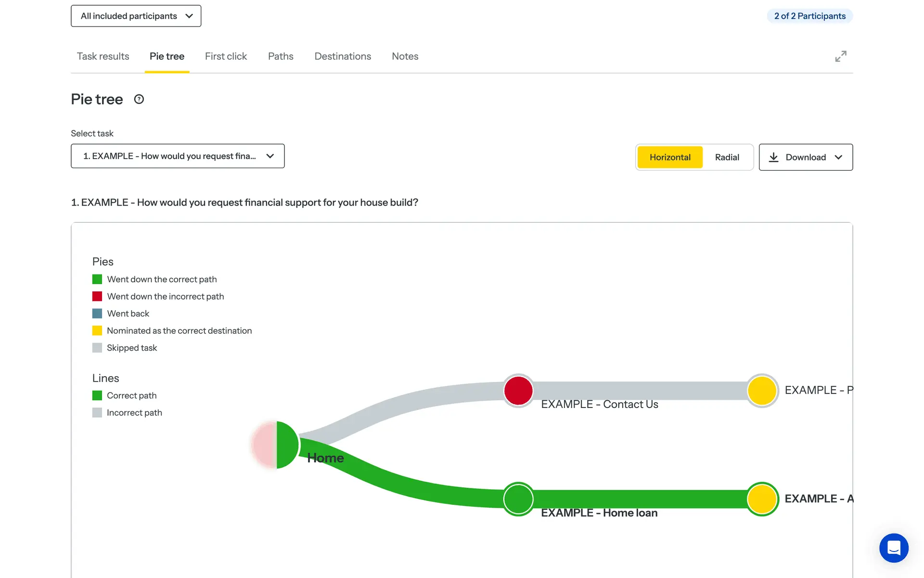The width and height of the screenshot is (924, 578).
Task: Click the yellow node on the incorrect path
Action: pos(762,391)
